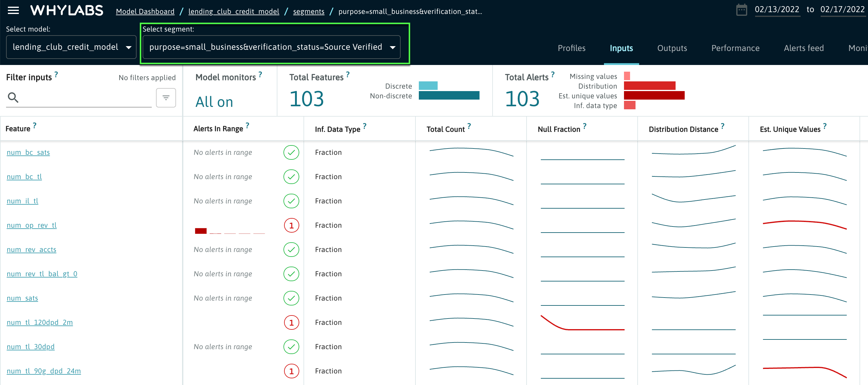
Task: Click green check status for num_sats
Action: [291, 298]
